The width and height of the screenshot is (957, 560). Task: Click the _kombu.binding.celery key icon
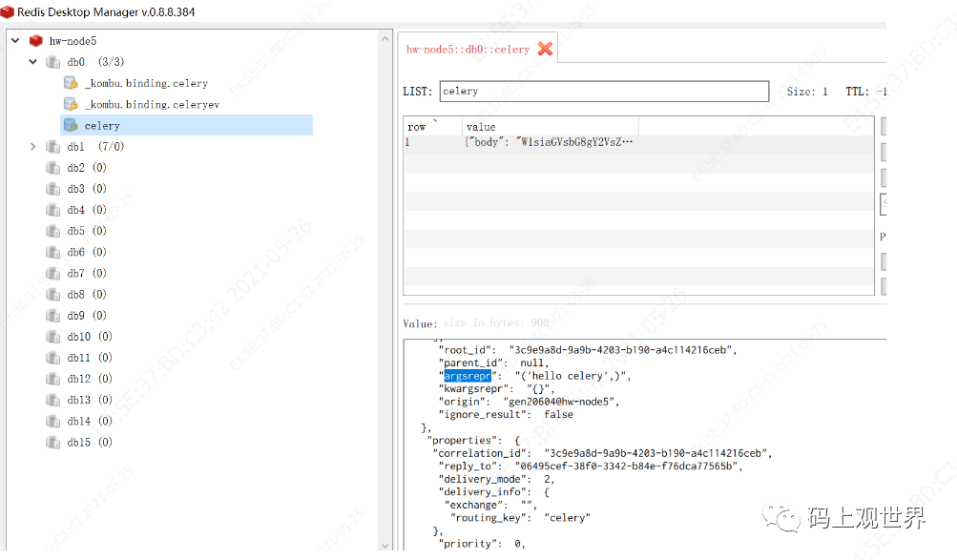click(71, 83)
